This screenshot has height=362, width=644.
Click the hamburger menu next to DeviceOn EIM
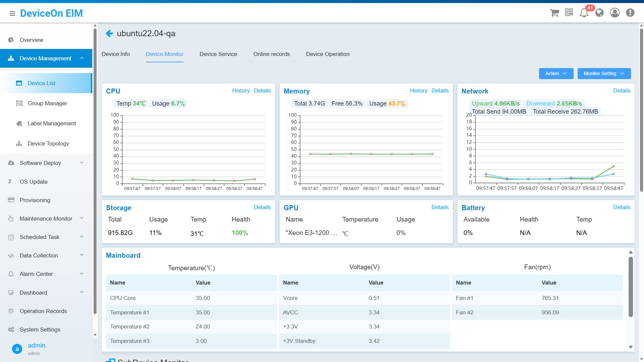(x=12, y=13)
